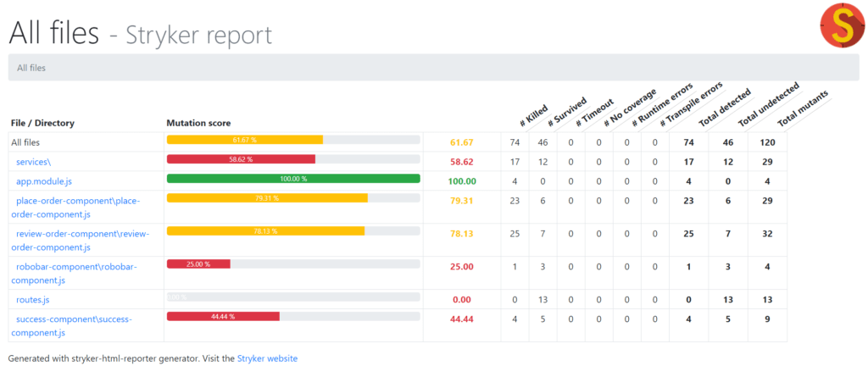
Task: Open robobar-component.js file link
Action: 74,274
